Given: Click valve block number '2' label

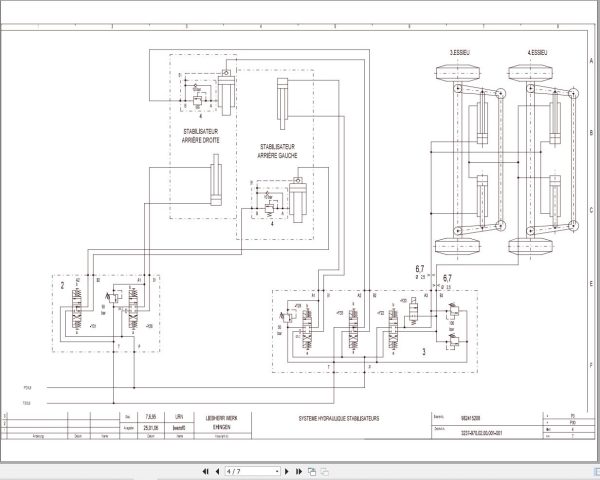Looking at the screenshot, I should (x=62, y=285).
